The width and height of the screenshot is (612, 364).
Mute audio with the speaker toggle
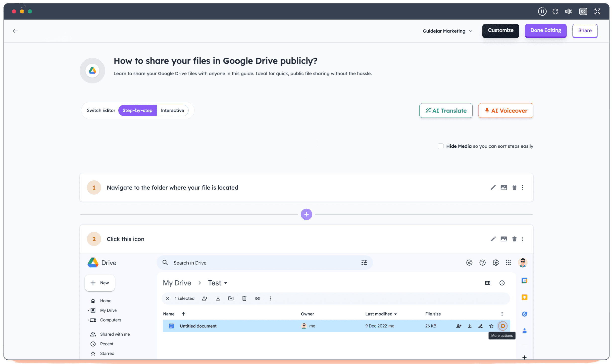[569, 11]
